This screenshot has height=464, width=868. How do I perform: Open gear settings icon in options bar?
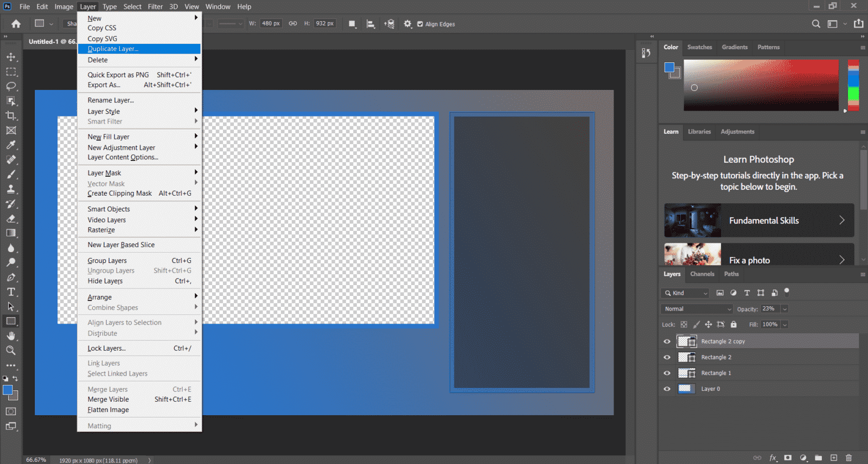[x=408, y=24]
